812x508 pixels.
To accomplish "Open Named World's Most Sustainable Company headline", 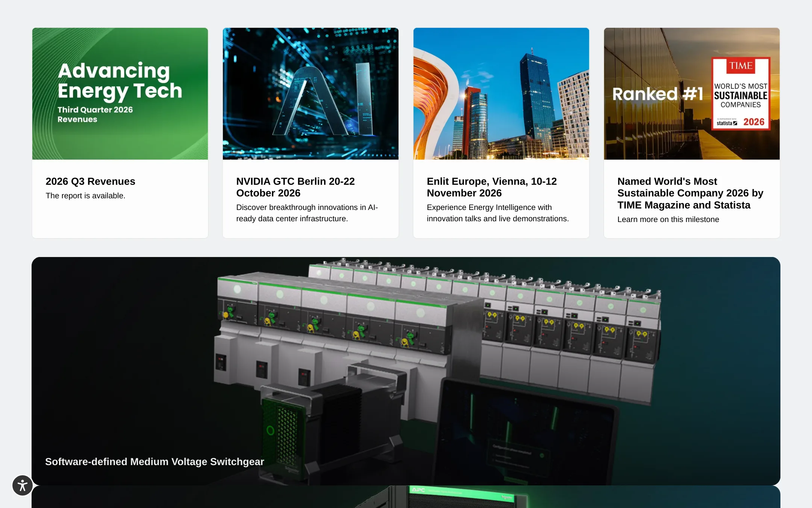I will coord(690,193).
